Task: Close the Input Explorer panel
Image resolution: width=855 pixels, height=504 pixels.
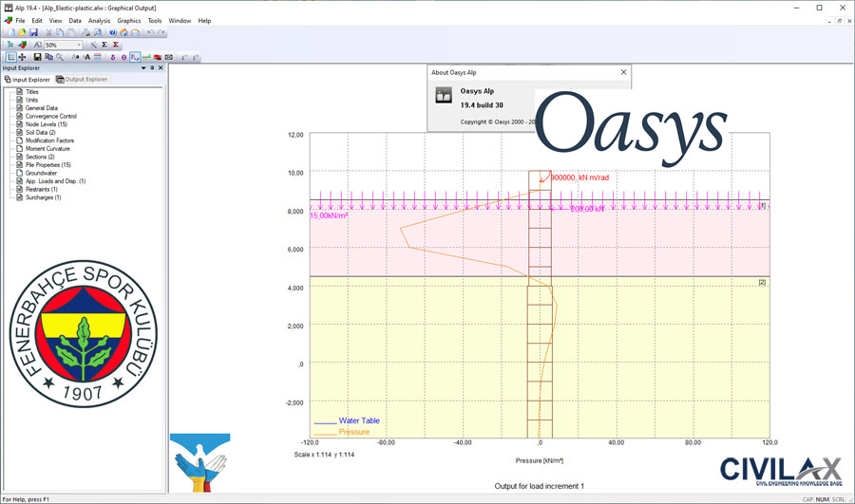Action: (x=161, y=68)
